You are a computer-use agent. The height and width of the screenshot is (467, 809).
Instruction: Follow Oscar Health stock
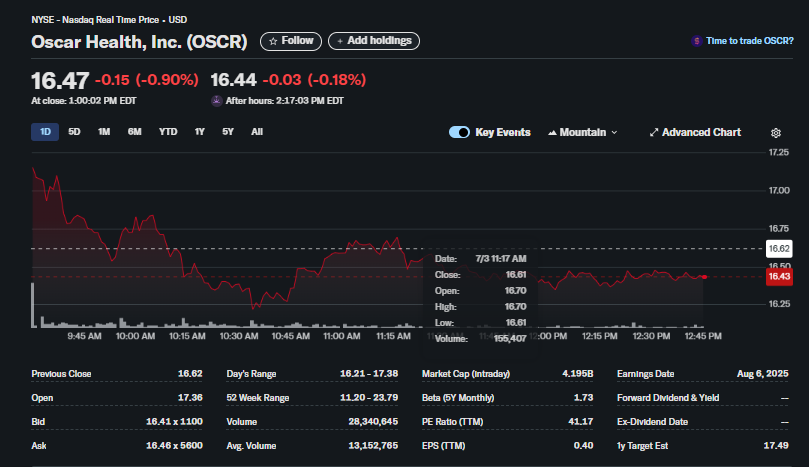point(291,41)
